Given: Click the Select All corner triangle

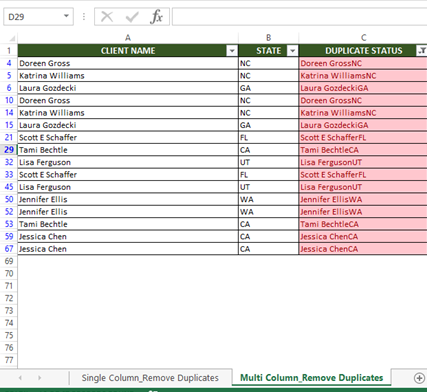Looking at the screenshot, I should pyautogui.click(x=12, y=38).
